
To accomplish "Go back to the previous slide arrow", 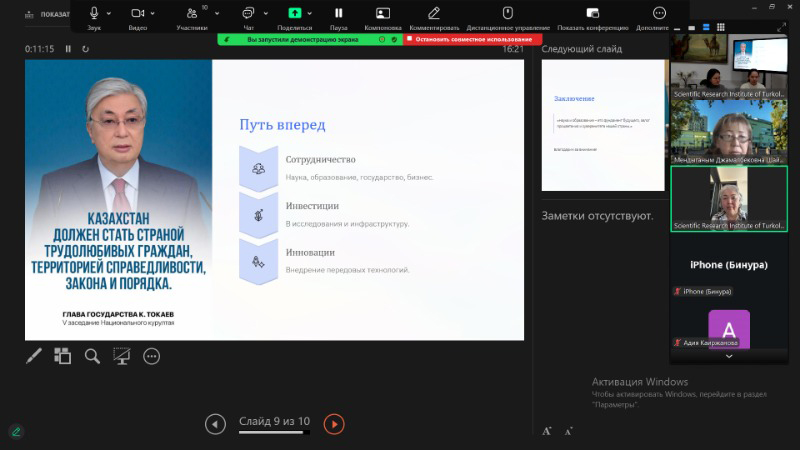I will (x=215, y=424).
